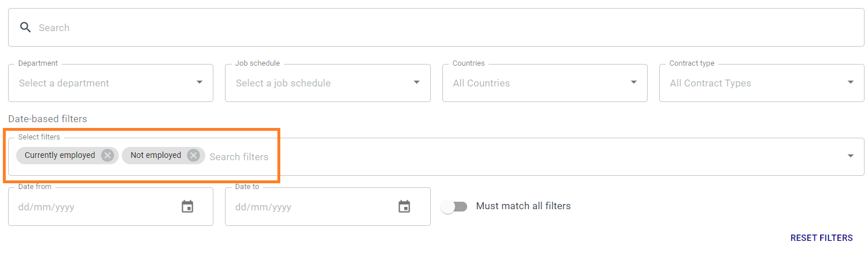Click the Date to dd/mm/yyyy field

coord(328,206)
